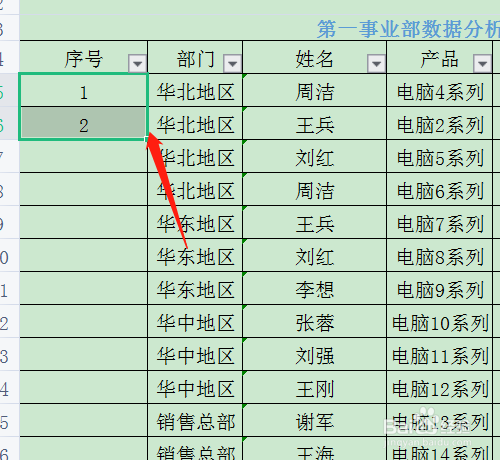Click 华北地区 in the 王兵 电脑2系列 row
This screenshot has width=500, height=460.
point(195,123)
